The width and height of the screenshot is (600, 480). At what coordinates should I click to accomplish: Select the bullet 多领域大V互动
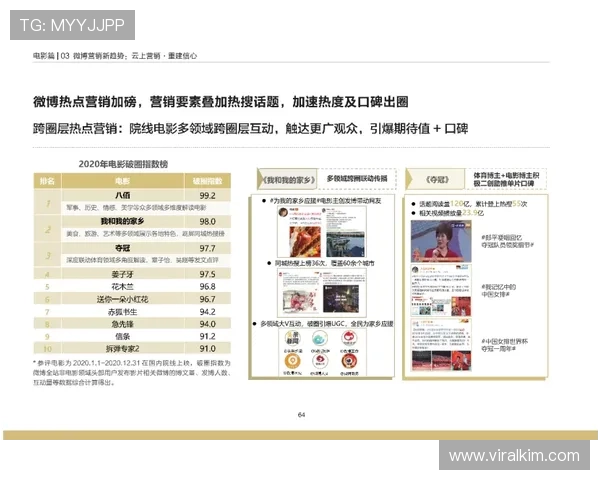(327, 324)
